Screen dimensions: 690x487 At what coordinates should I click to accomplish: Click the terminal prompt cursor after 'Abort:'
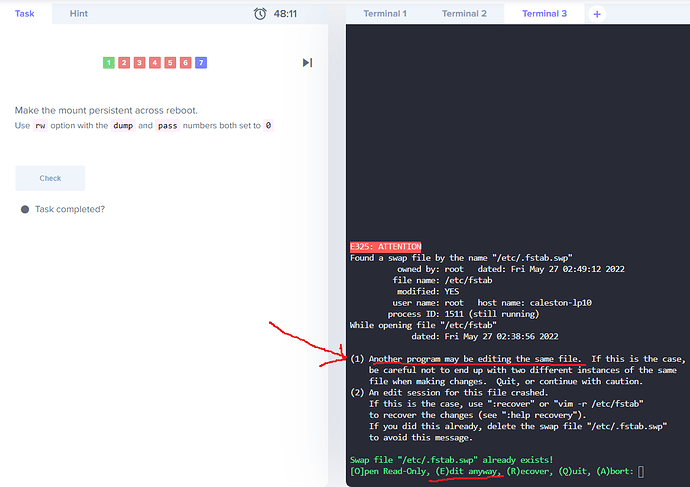(x=641, y=472)
